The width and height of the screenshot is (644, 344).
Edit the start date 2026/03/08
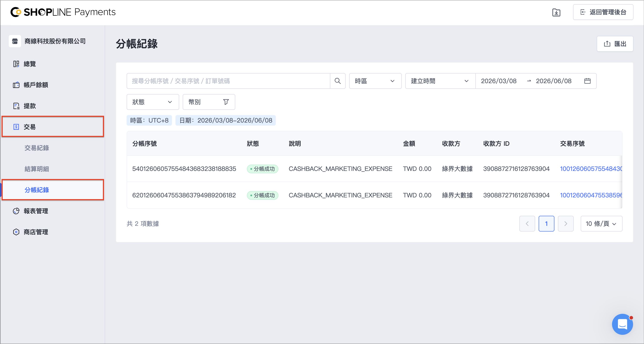coord(499,81)
